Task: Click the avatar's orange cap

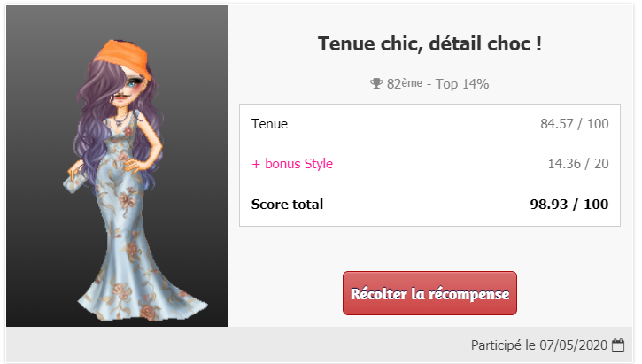Action: coord(123,58)
